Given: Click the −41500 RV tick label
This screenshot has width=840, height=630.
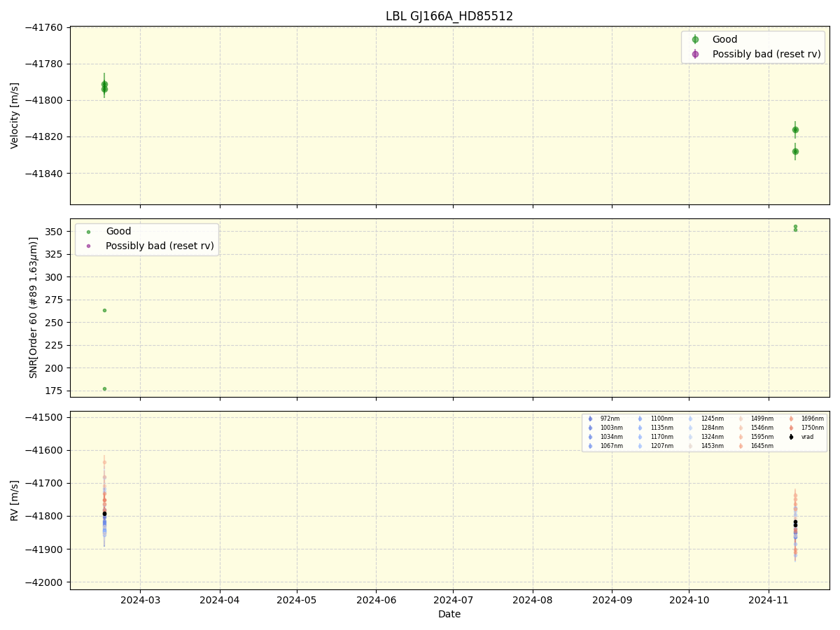Looking at the screenshot, I should 43,417.
